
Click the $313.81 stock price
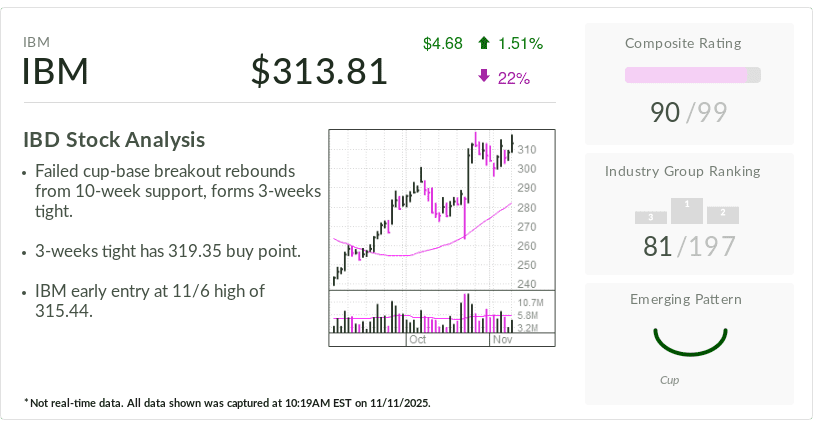click(319, 72)
